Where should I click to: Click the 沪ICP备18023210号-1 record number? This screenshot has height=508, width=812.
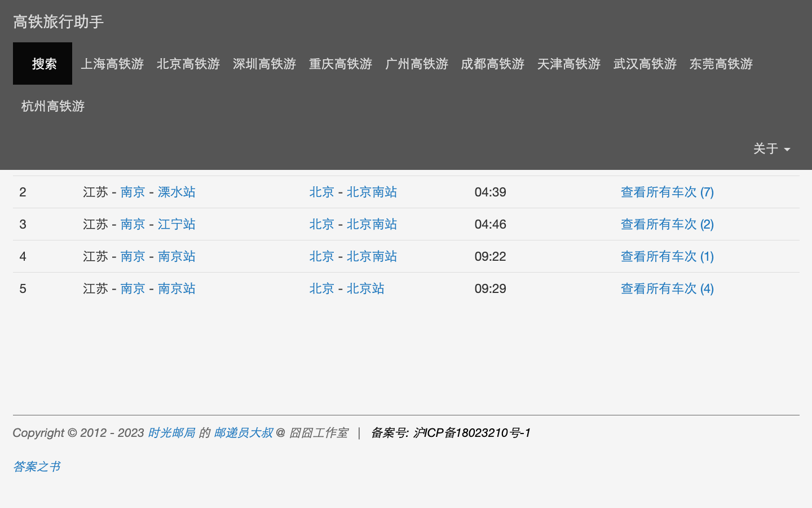point(471,433)
